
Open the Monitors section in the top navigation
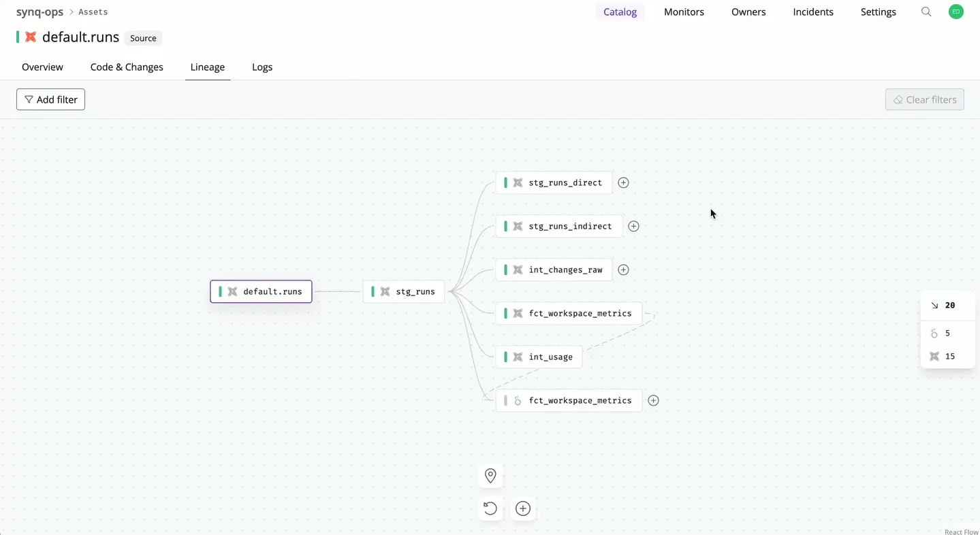[684, 12]
